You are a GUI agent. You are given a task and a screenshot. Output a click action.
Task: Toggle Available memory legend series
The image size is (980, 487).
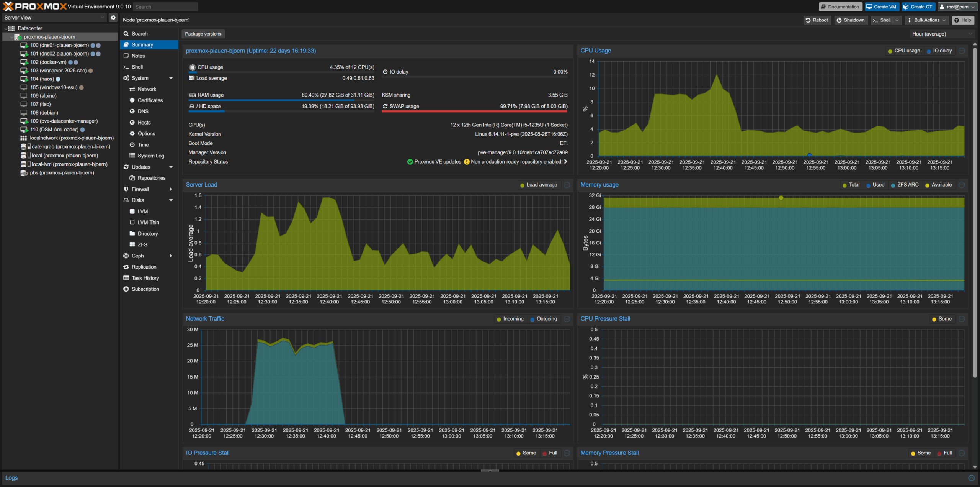[938, 185]
